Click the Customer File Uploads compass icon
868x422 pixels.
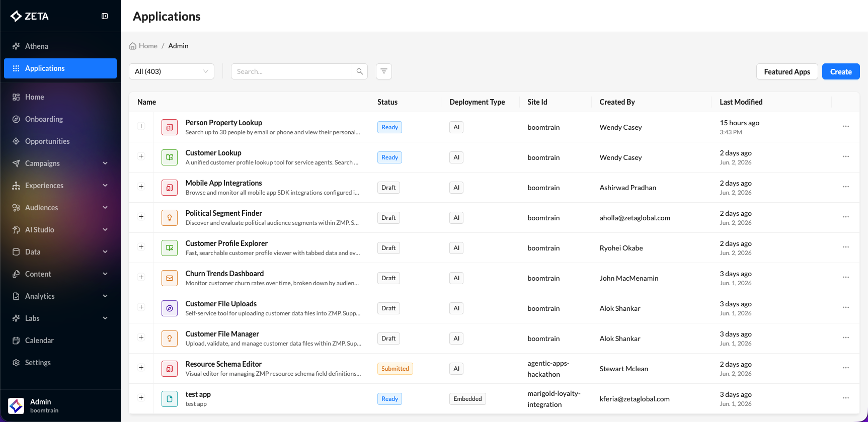point(170,308)
